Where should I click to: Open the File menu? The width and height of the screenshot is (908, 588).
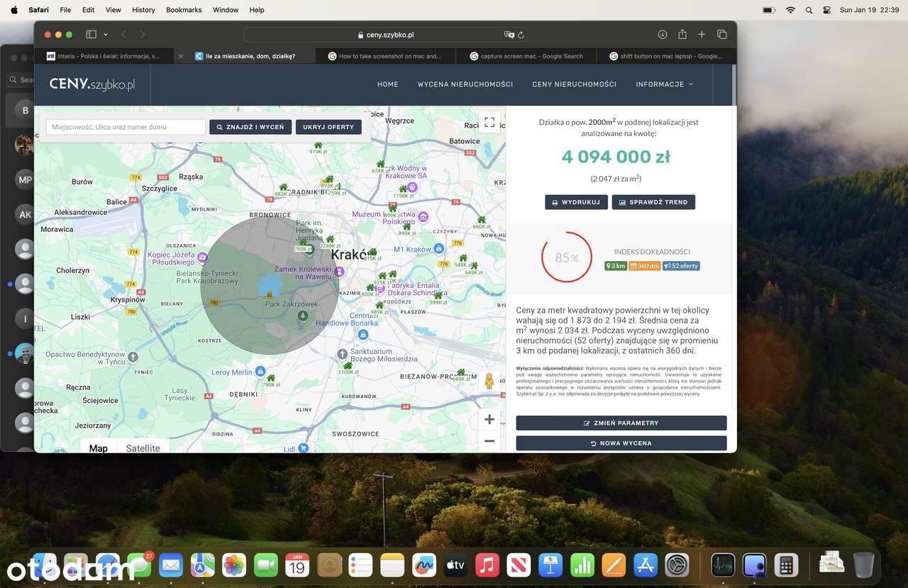point(65,10)
